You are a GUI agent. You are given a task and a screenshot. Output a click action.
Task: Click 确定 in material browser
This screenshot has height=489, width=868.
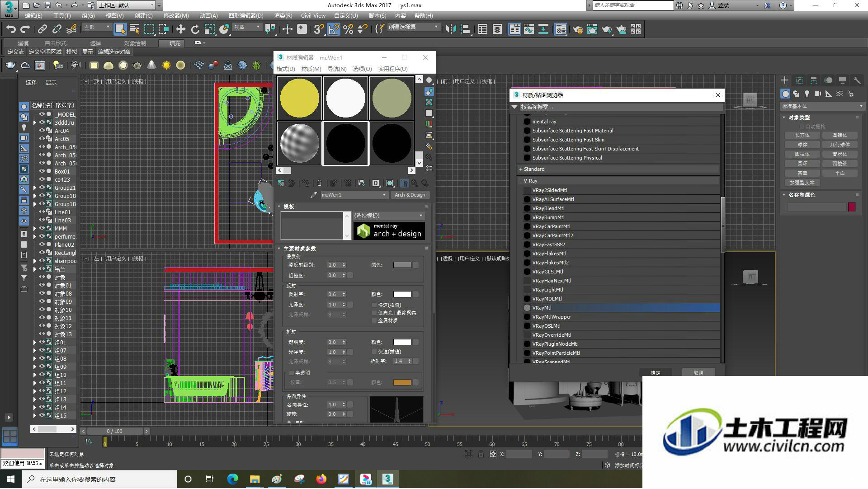tap(656, 373)
